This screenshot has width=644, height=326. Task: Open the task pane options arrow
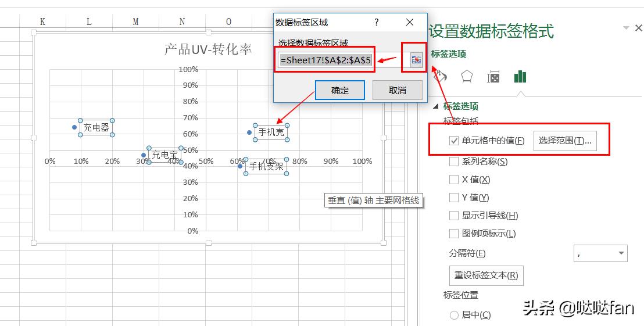626,28
